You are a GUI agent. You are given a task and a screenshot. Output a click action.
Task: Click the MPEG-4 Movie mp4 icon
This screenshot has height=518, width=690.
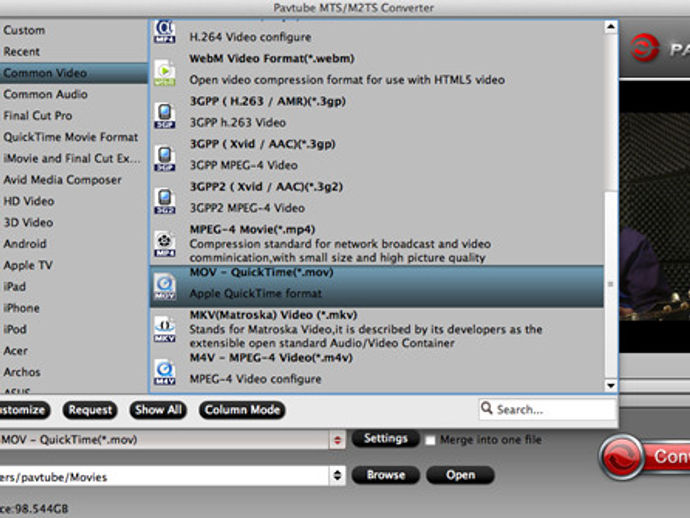[x=165, y=243]
